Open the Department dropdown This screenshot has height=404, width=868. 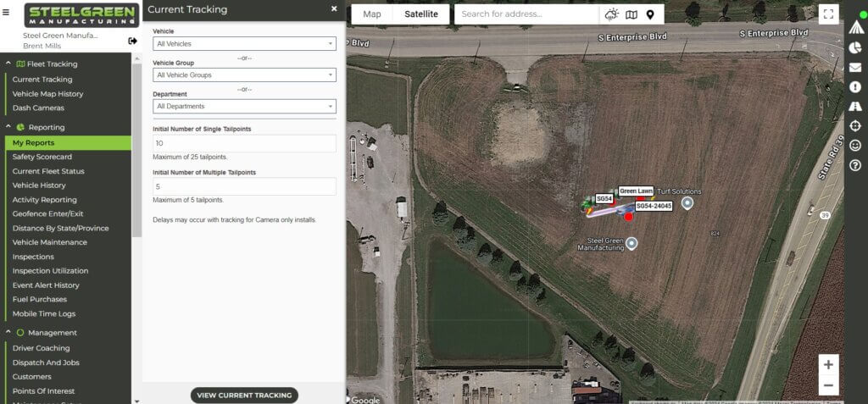244,106
